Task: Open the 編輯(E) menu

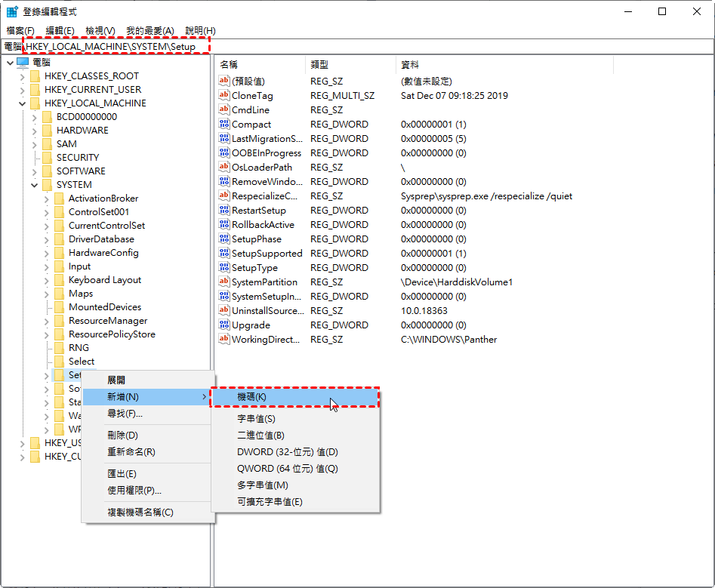Action: 60,30
